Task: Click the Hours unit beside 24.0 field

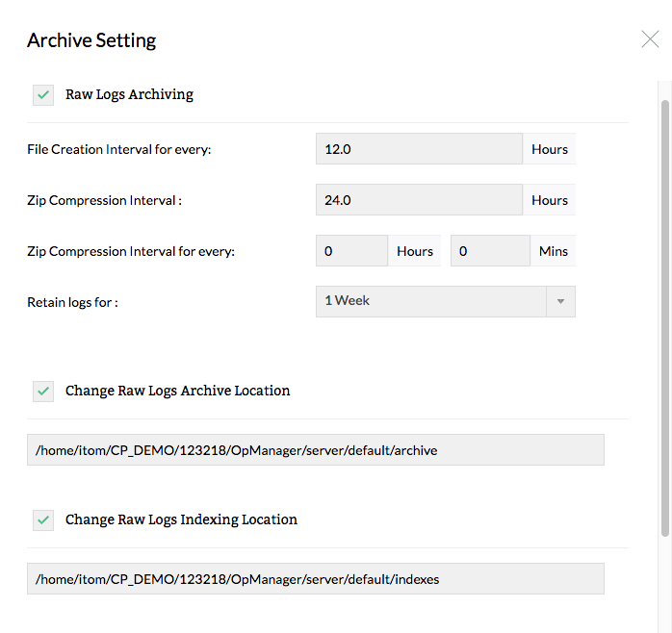Action: click(x=550, y=200)
